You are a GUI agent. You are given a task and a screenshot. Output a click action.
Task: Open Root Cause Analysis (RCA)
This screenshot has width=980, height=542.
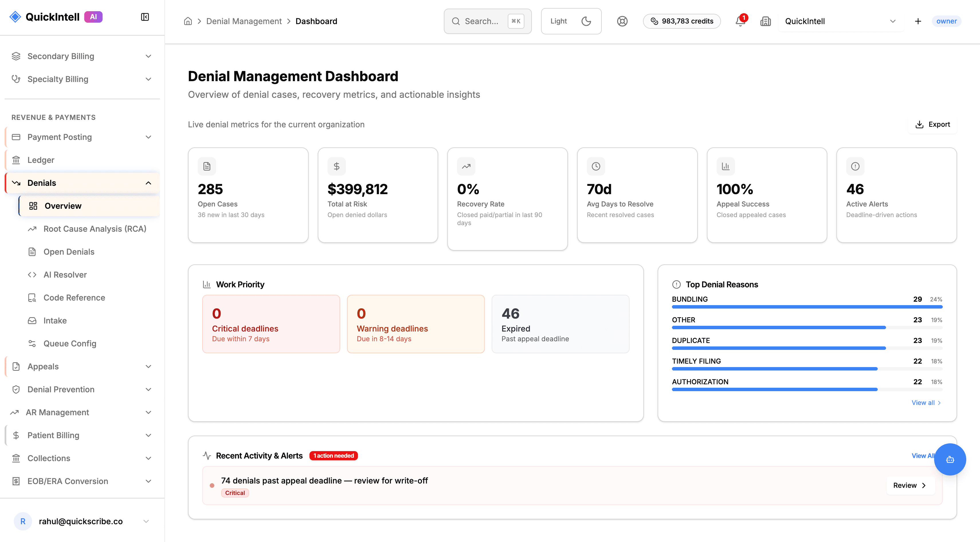[x=89, y=229]
